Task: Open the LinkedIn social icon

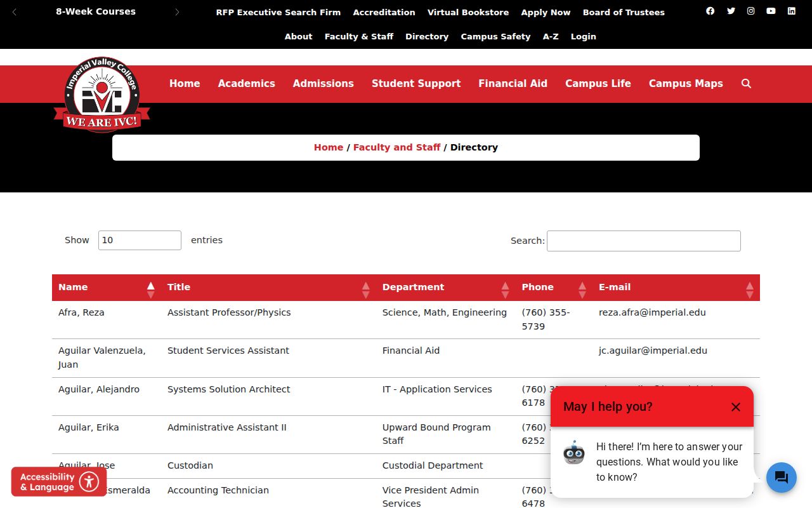Action: tap(792, 11)
